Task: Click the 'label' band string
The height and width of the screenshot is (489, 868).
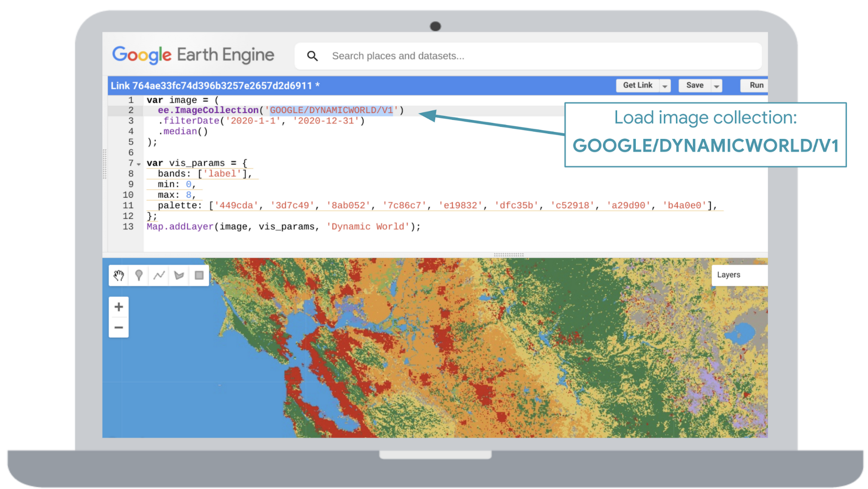Action: (222, 174)
